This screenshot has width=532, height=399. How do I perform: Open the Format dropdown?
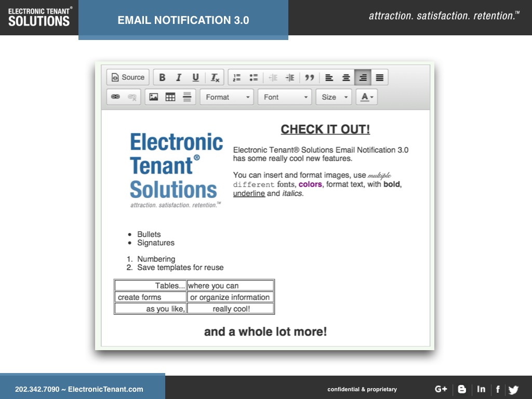pos(227,97)
